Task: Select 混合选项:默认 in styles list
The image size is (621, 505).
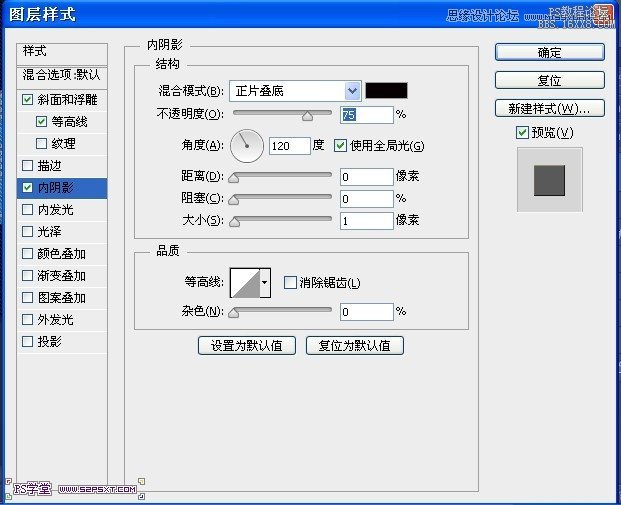Action: click(x=62, y=77)
